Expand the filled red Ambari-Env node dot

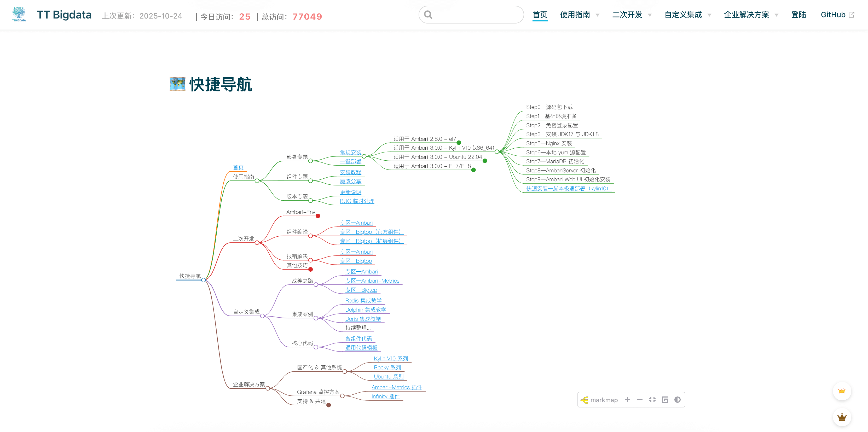318,216
